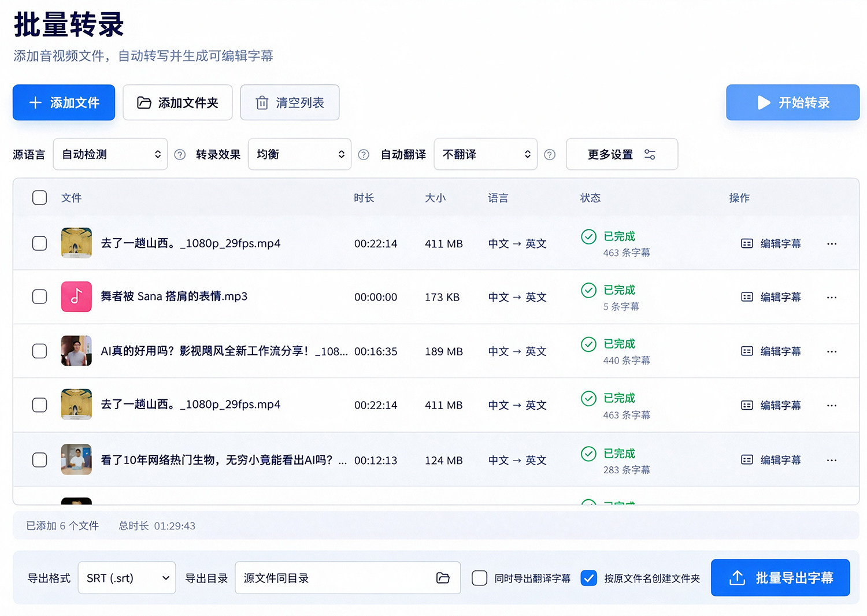
Task: Open more options for the AI真的好用吗 video row
Action: [x=832, y=351]
